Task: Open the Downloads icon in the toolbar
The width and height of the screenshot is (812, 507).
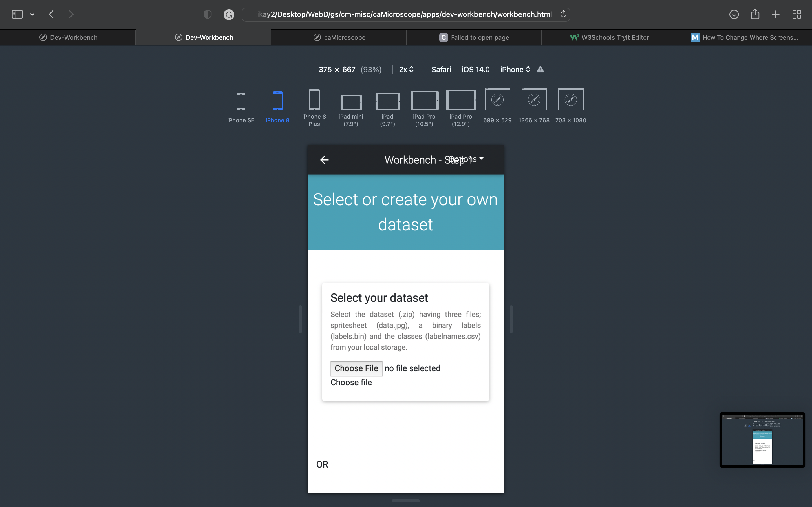Action: click(x=734, y=14)
